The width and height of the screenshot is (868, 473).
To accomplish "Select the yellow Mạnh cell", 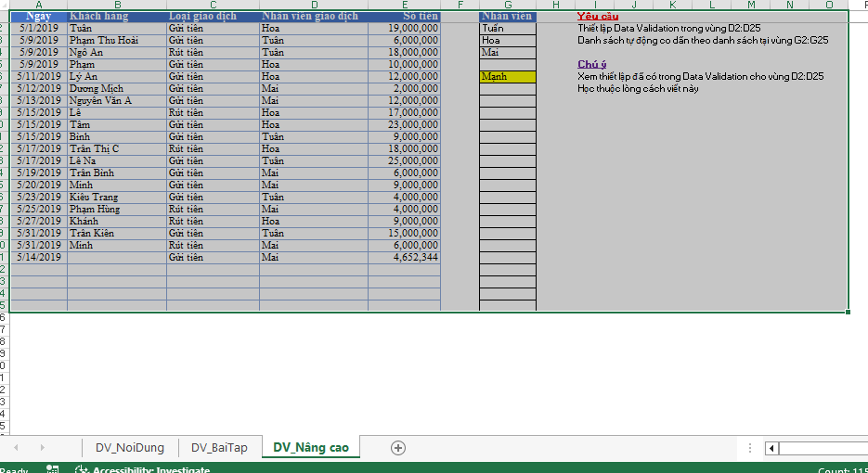I will click(508, 76).
